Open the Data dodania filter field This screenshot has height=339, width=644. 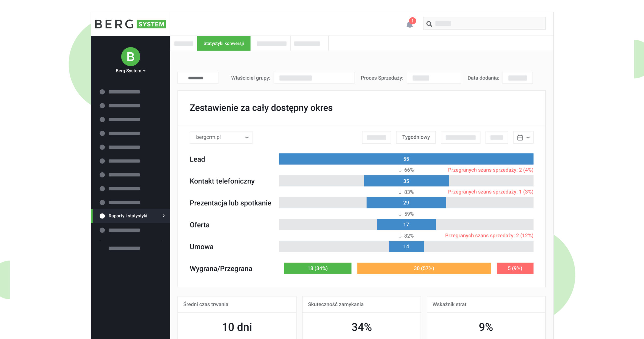(x=517, y=78)
